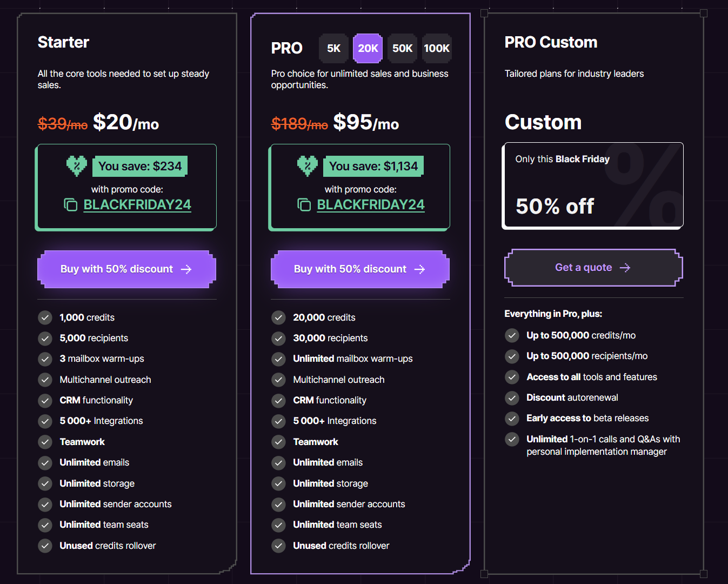This screenshot has height=584, width=728.
Task: Click checkmark icon next to 1,000 credits
Action: click(45, 317)
